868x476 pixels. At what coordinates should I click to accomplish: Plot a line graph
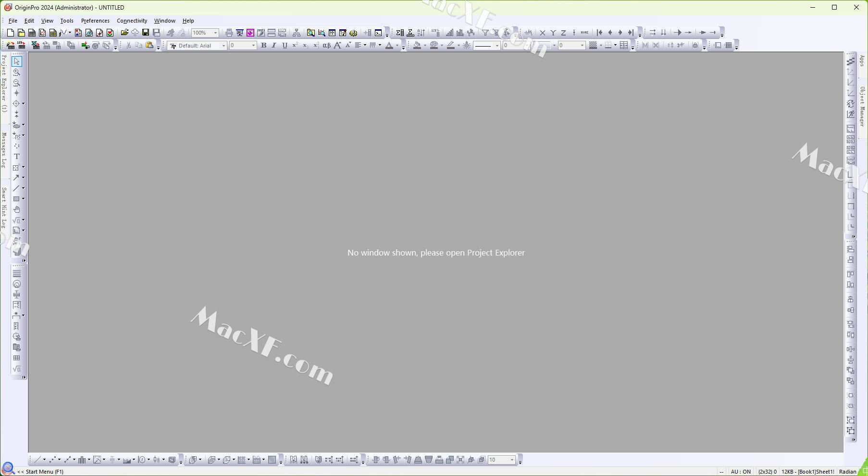37,460
